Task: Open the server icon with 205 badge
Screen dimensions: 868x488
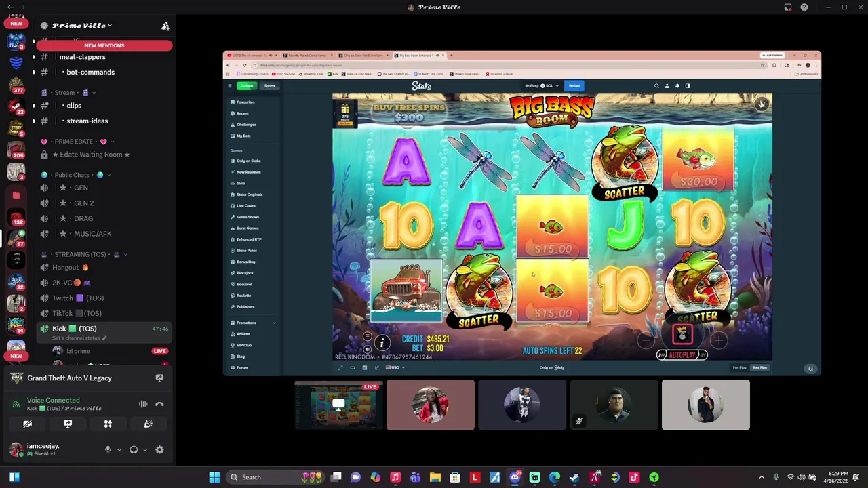Action: [16, 149]
